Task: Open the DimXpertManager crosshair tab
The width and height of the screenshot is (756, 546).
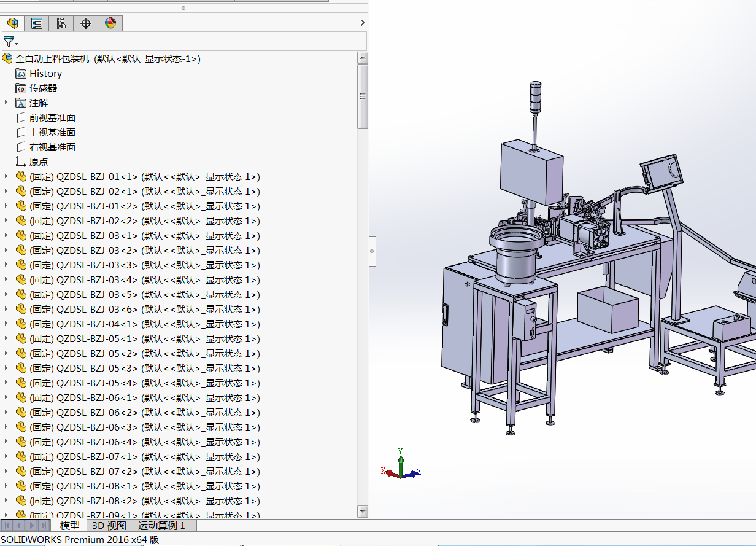Action: point(86,23)
